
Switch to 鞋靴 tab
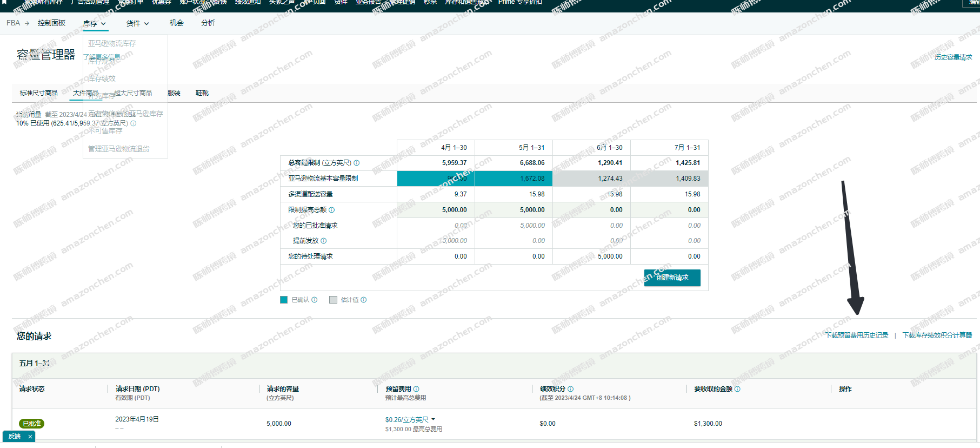pos(202,93)
